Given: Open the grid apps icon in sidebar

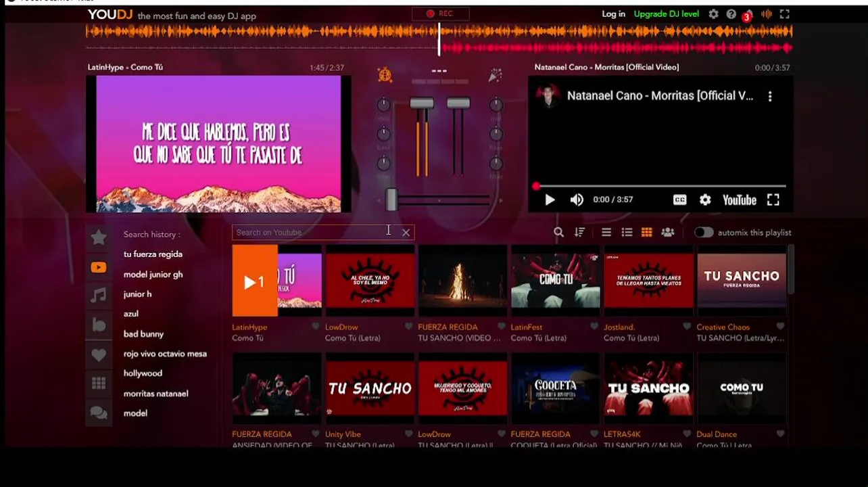Looking at the screenshot, I should [99, 384].
